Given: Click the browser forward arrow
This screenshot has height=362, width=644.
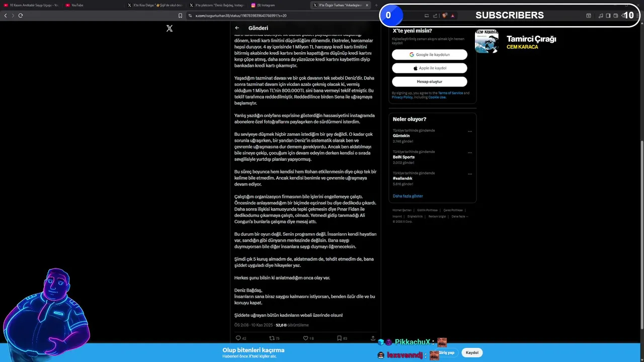Looking at the screenshot, I should tap(13, 16).
